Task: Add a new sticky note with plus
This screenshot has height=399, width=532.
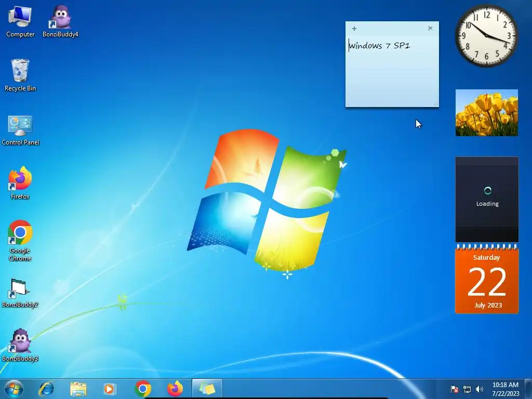Action: (x=354, y=29)
